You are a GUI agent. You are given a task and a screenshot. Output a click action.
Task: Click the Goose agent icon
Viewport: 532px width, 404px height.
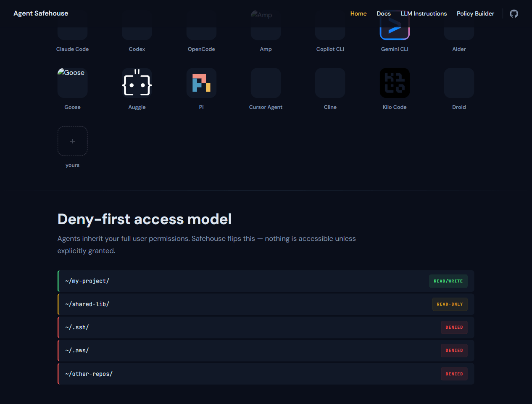72,83
